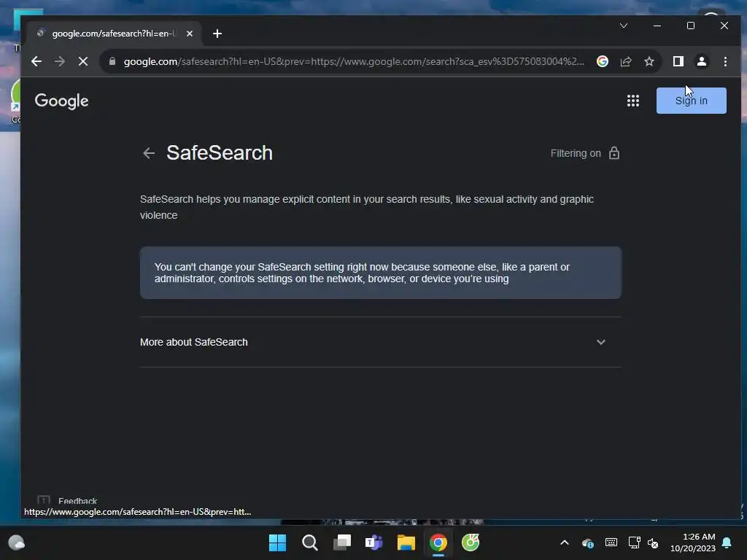This screenshot has width=747, height=560.
Task: Click the OneDrive tray icon
Action: pyautogui.click(x=587, y=542)
